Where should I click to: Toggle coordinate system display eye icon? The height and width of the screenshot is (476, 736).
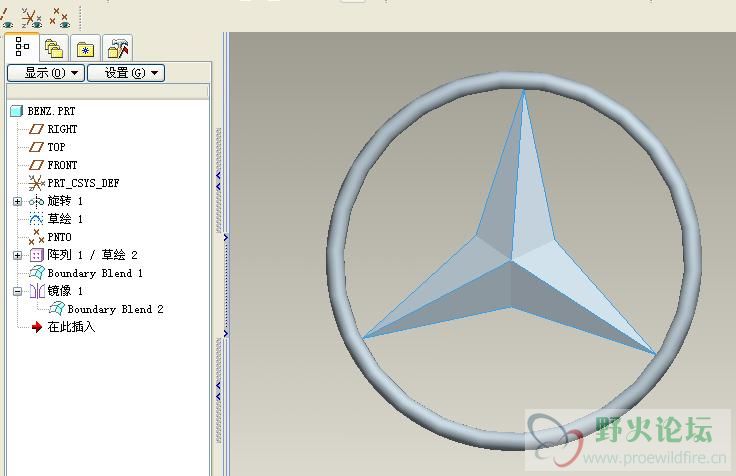coord(31,18)
